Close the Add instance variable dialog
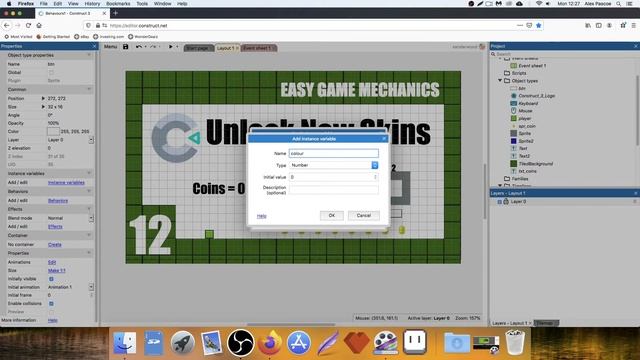This screenshot has width=640, height=360. (x=384, y=139)
